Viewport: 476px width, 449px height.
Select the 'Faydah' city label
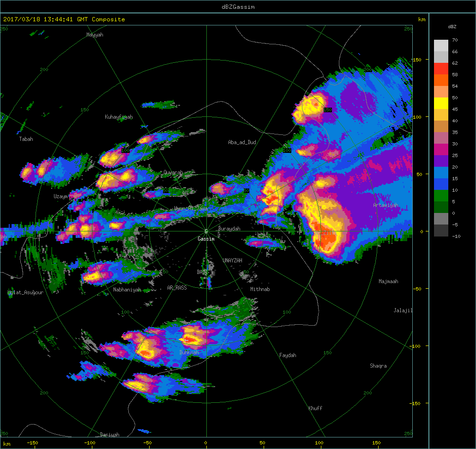[288, 355]
